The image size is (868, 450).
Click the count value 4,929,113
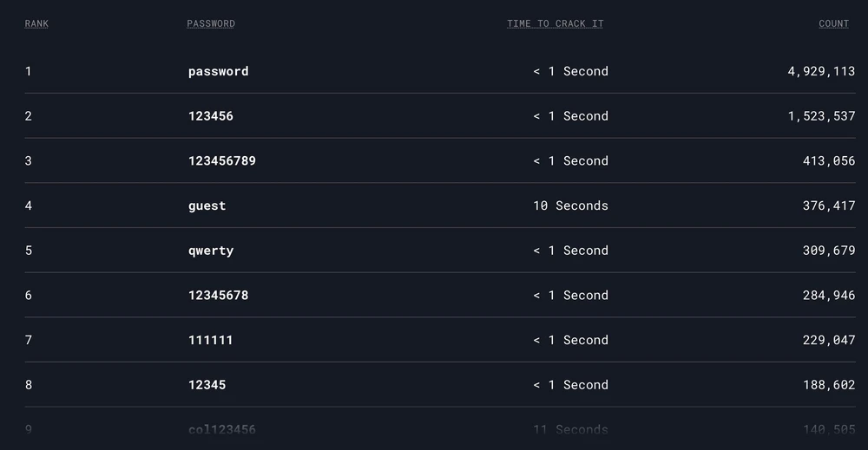click(821, 71)
